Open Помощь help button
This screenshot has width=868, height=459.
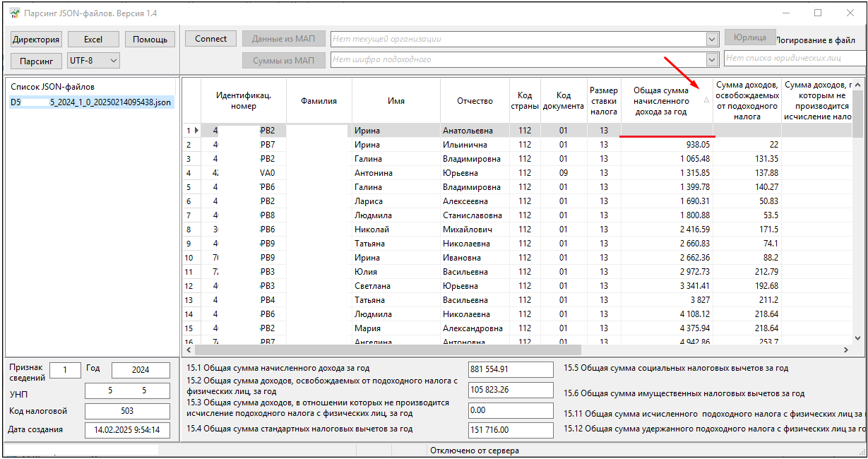150,40
